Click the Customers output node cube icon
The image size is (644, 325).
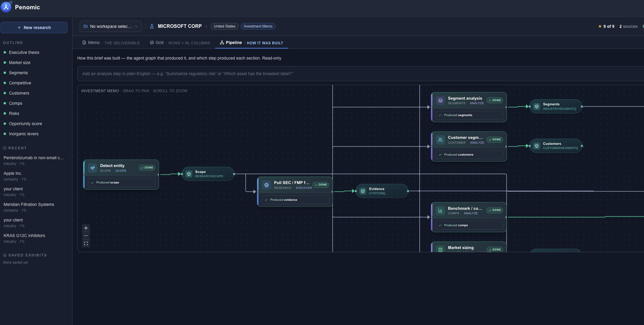(x=537, y=146)
